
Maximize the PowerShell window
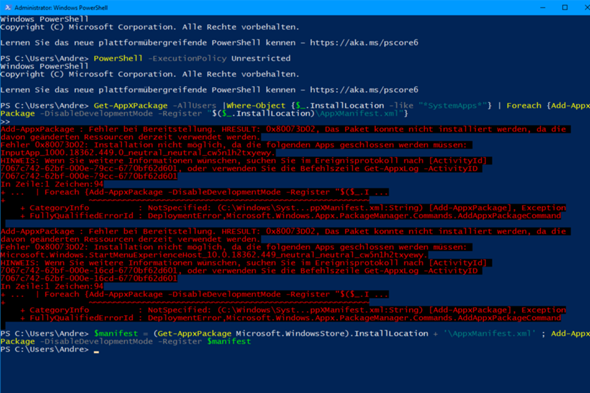tap(565, 7)
